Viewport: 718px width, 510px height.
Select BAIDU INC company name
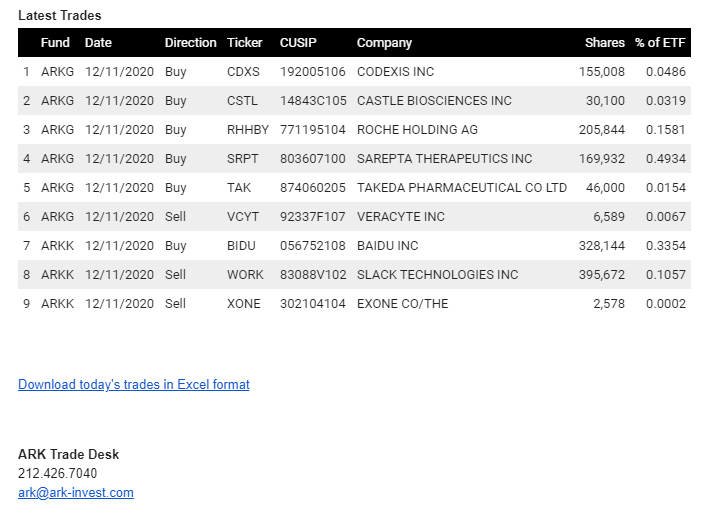(387, 246)
